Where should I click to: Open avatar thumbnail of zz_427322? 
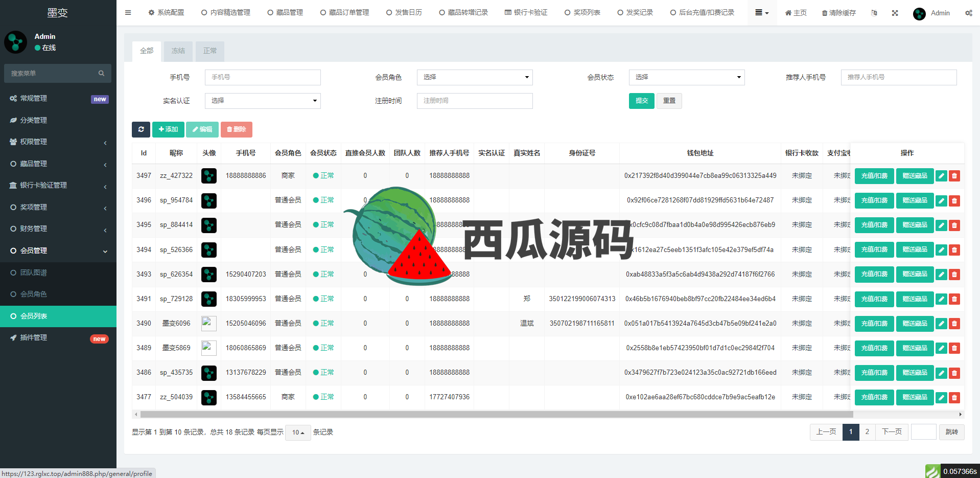[209, 176]
